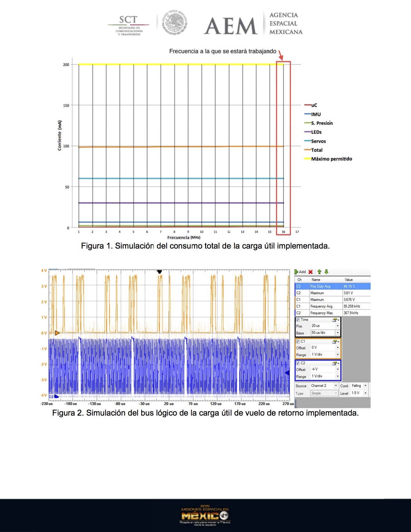Open the C2 channel settings icon
Viewport: 411px width, 532px height.
pos(336,363)
